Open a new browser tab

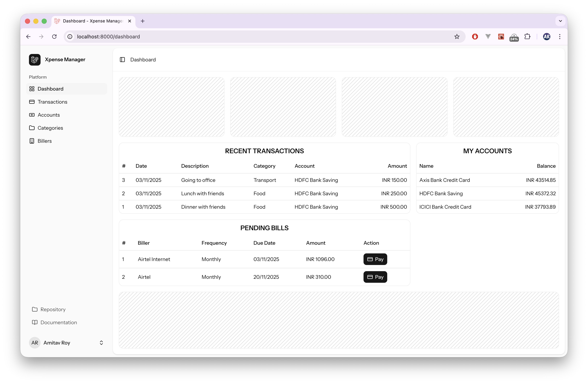(x=142, y=21)
